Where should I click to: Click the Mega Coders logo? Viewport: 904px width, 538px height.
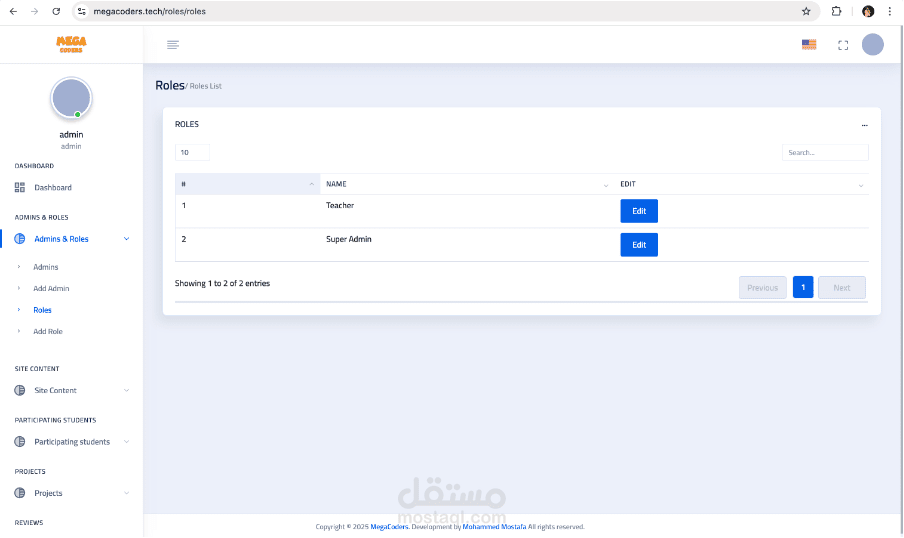pyautogui.click(x=71, y=44)
